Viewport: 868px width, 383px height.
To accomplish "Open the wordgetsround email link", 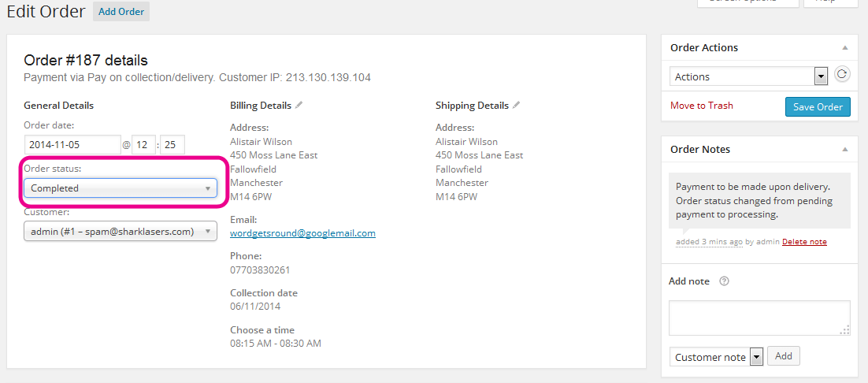I will pos(302,233).
